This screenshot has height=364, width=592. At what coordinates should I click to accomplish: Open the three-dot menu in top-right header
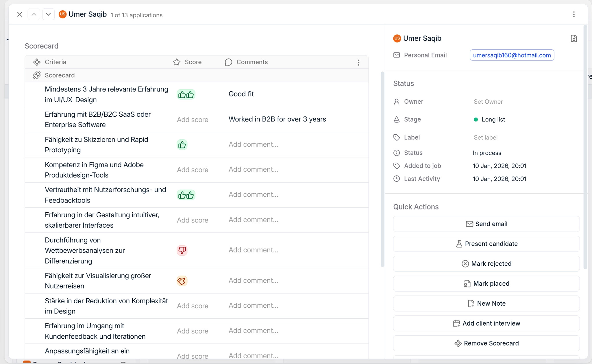click(574, 14)
